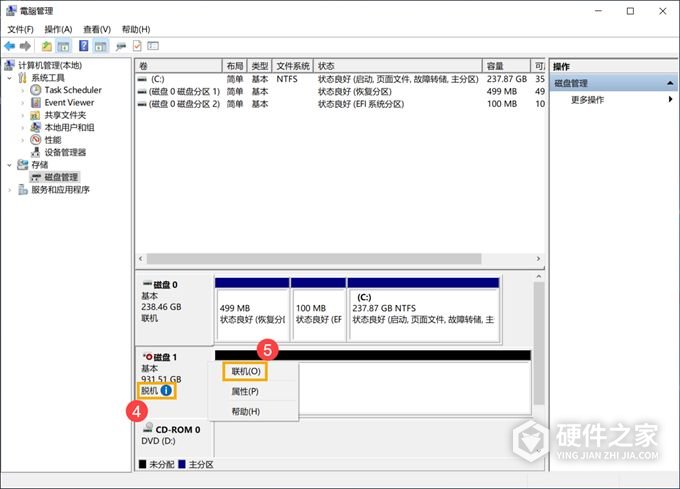680x489 pixels.
Task: Click the 磁盘 1 offline disk icon
Action: [148, 357]
